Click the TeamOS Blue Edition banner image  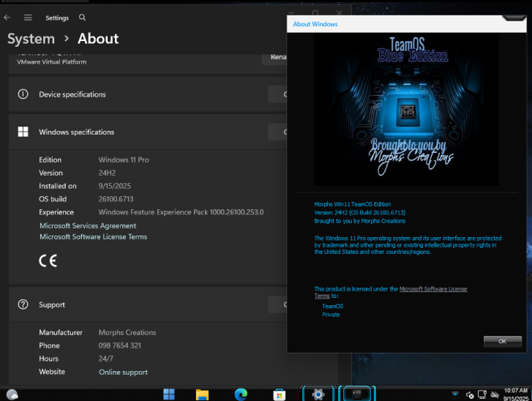click(x=406, y=110)
